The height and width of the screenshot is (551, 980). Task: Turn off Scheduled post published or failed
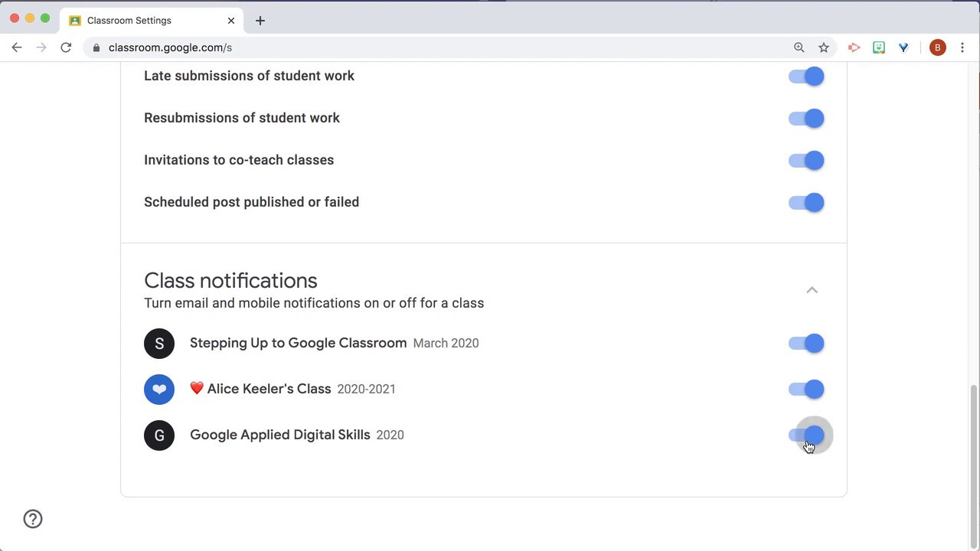pyautogui.click(x=806, y=202)
